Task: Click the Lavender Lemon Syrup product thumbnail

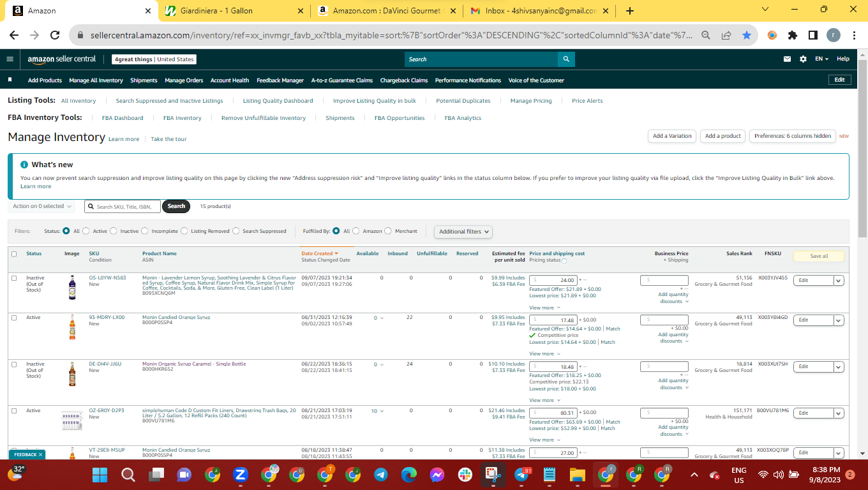Action: point(72,287)
